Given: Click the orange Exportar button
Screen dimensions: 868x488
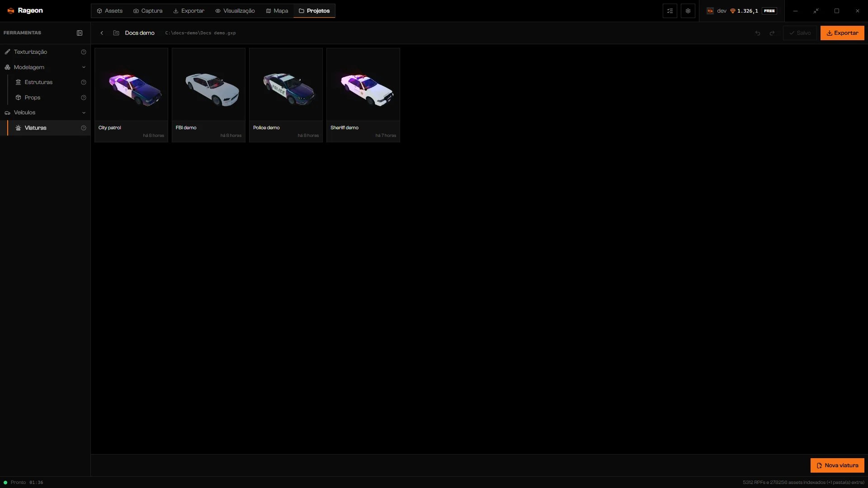Looking at the screenshot, I should pos(842,33).
